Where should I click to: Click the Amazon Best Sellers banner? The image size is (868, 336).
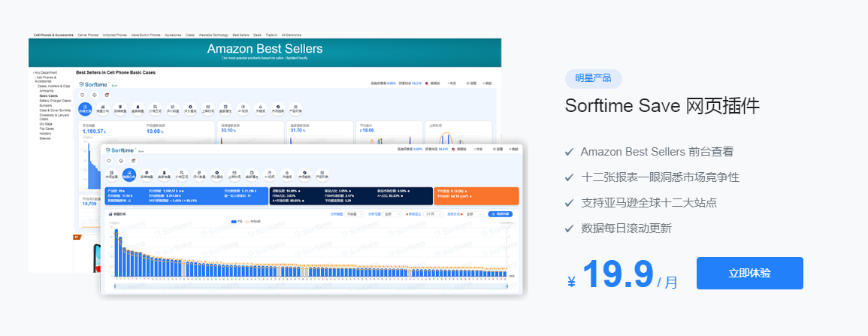tap(265, 53)
